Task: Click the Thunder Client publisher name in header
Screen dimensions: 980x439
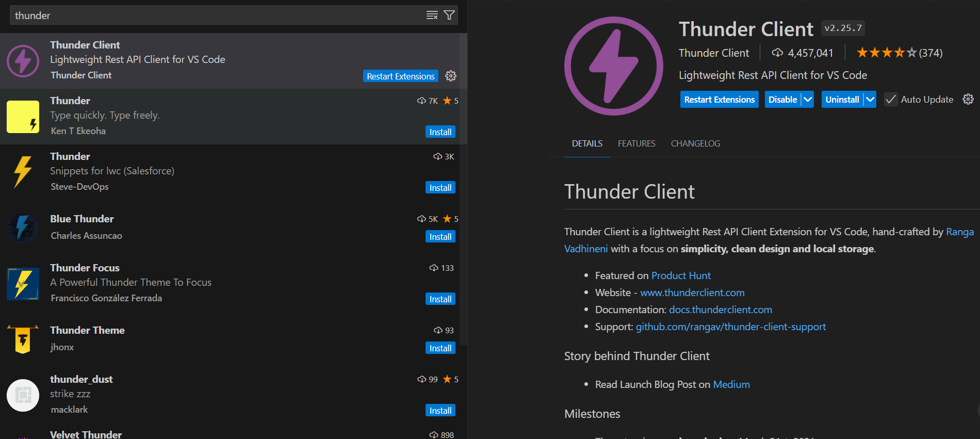Action: (x=714, y=53)
